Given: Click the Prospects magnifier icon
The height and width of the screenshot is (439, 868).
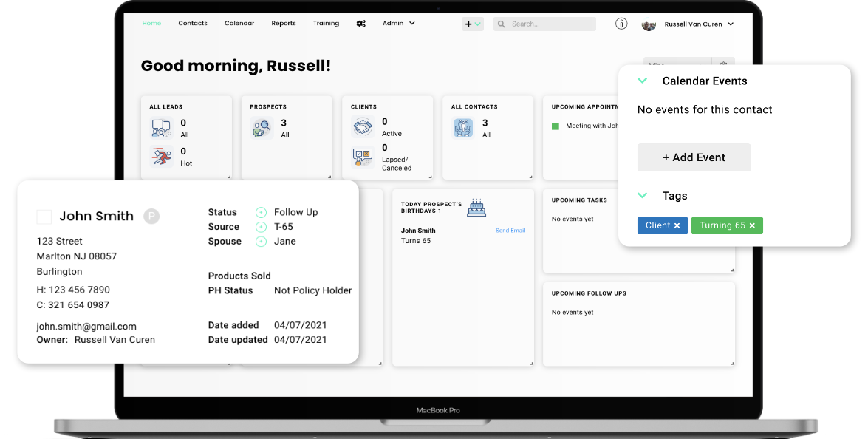Looking at the screenshot, I should (x=262, y=128).
